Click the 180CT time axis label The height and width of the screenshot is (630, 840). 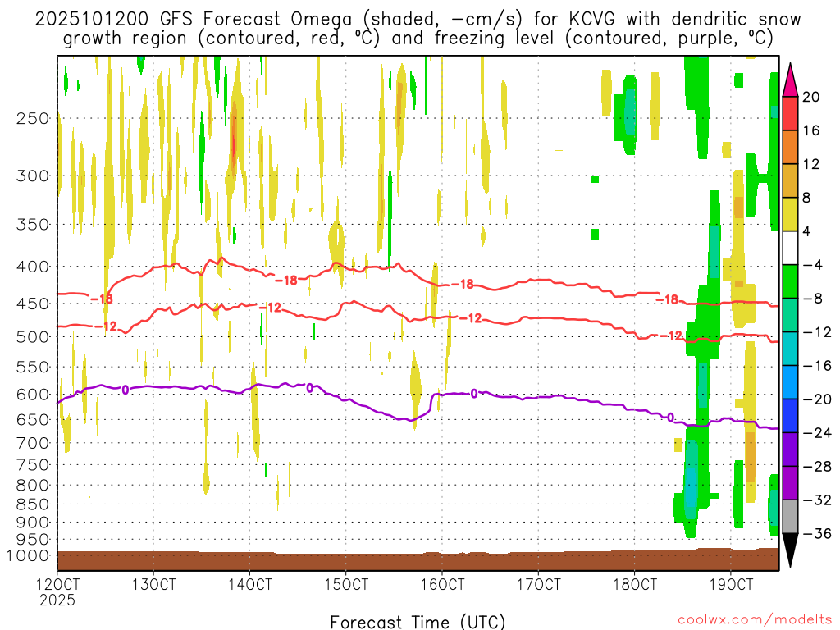634,584
